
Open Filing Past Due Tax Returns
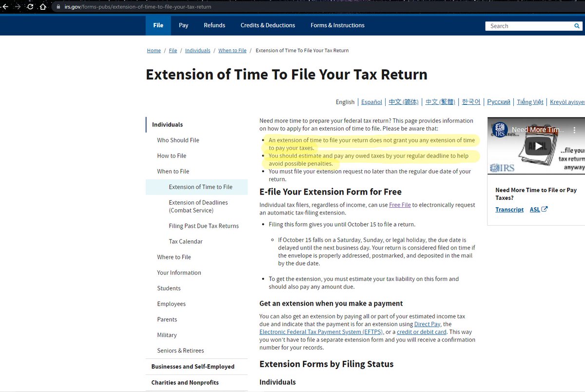tap(204, 226)
